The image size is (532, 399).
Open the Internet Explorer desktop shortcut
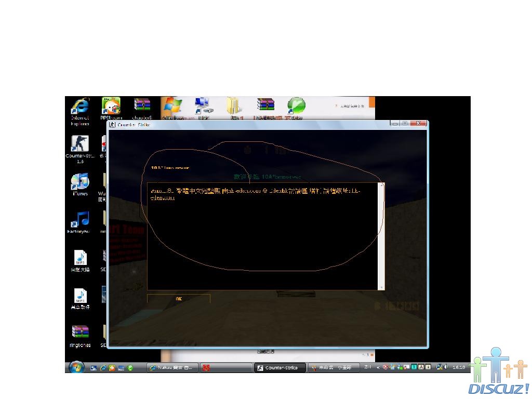80,111
